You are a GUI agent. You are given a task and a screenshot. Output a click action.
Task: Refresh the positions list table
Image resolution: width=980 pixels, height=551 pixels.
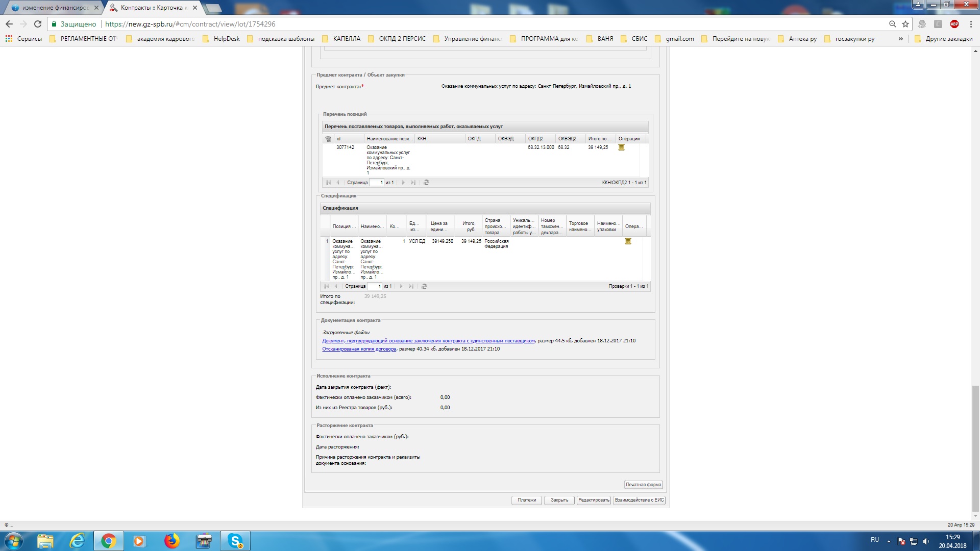click(x=427, y=183)
